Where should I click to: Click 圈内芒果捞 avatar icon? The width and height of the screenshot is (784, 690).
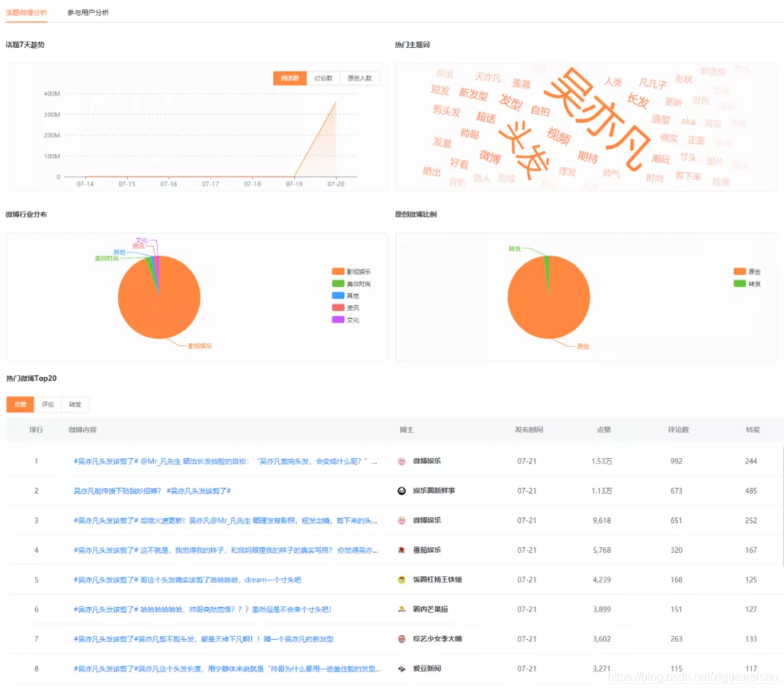click(x=401, y=609)
